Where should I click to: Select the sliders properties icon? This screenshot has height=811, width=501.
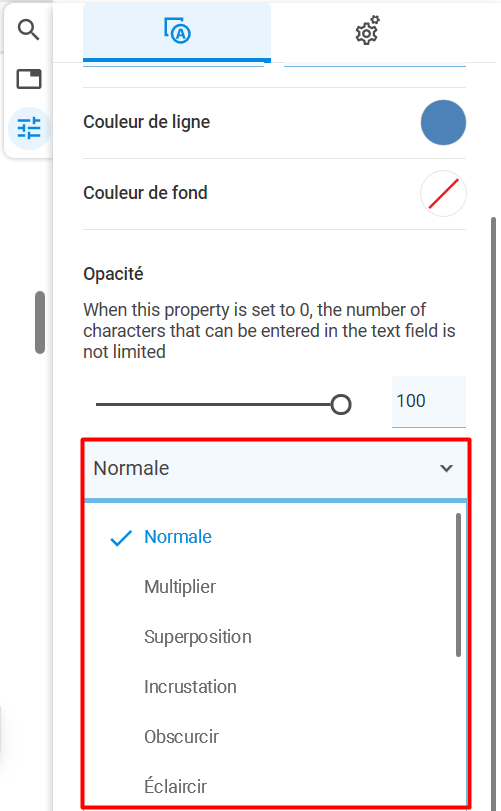pos(29,128)
